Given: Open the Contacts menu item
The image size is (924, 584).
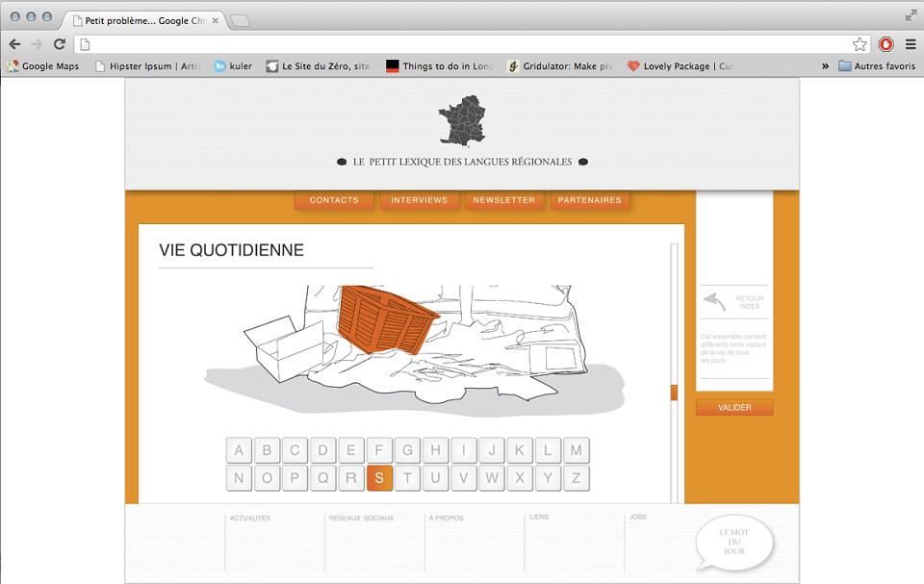Looking at the screenshot, I should click(x=334, y=200).
